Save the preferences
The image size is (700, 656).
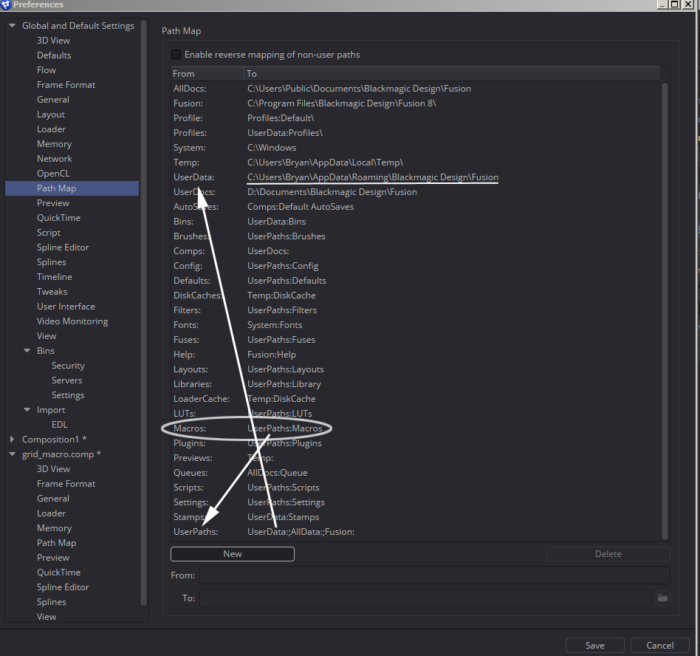tap(595, 645)
